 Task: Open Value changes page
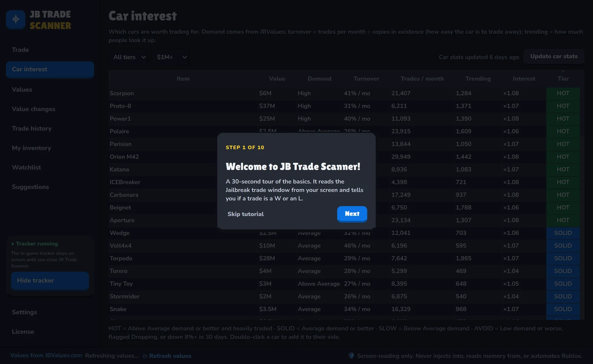[50, 109]
